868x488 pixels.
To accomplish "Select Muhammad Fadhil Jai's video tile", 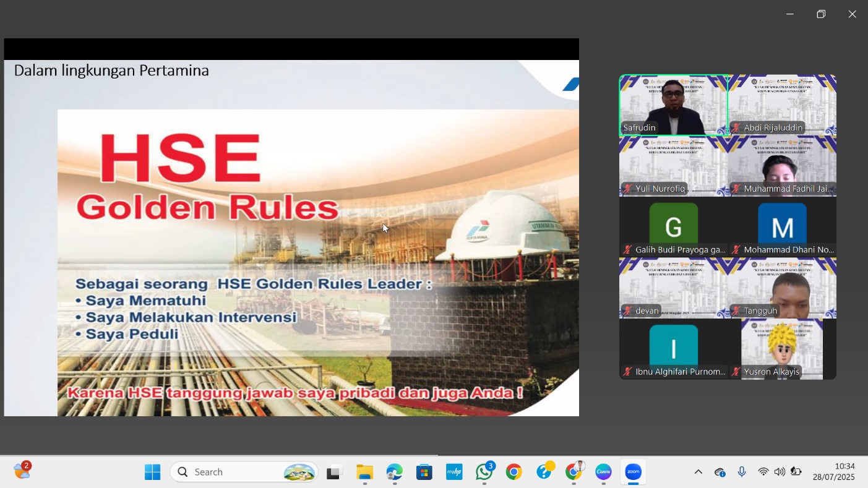I will tap(782, 166).
